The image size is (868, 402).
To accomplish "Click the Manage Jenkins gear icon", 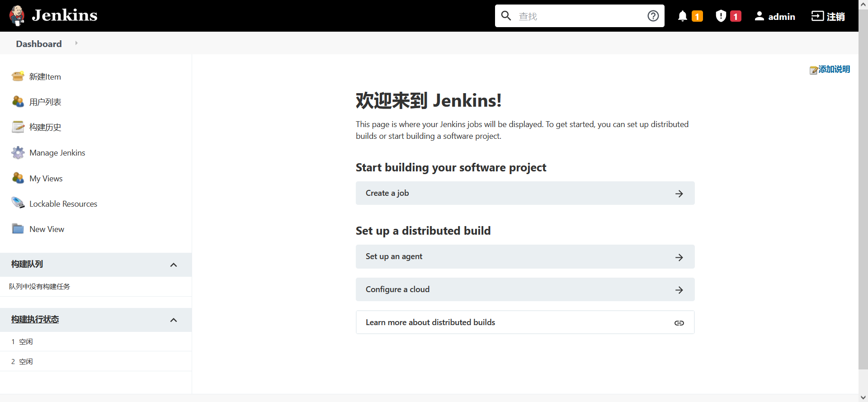I will click(18, 153).
